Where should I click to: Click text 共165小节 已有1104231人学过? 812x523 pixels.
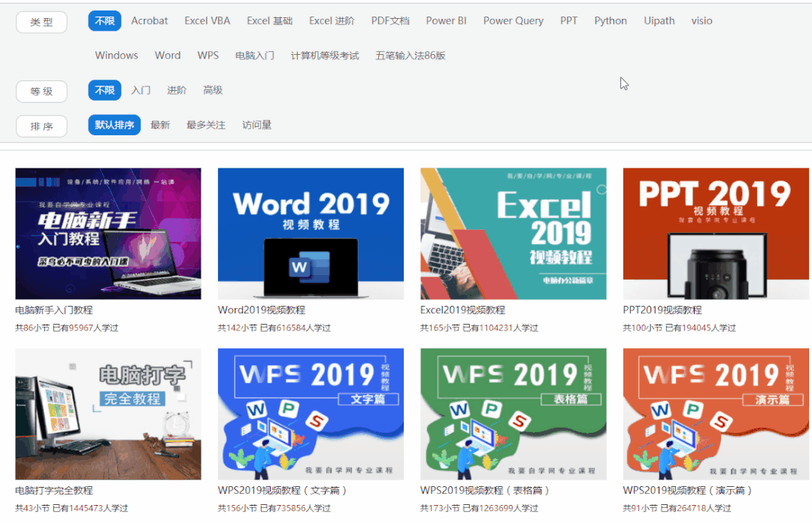point(479,328)
